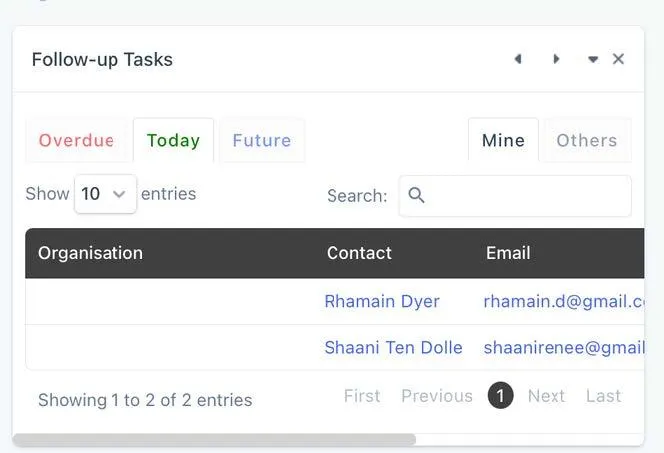
Task: Sort by the Organisation column header
Action: pos(90,253)
